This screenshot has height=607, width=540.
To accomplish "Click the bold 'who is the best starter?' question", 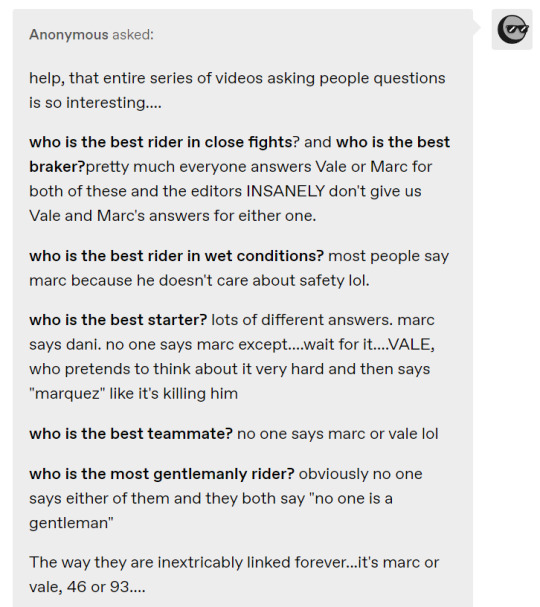I will pos(118,320).
